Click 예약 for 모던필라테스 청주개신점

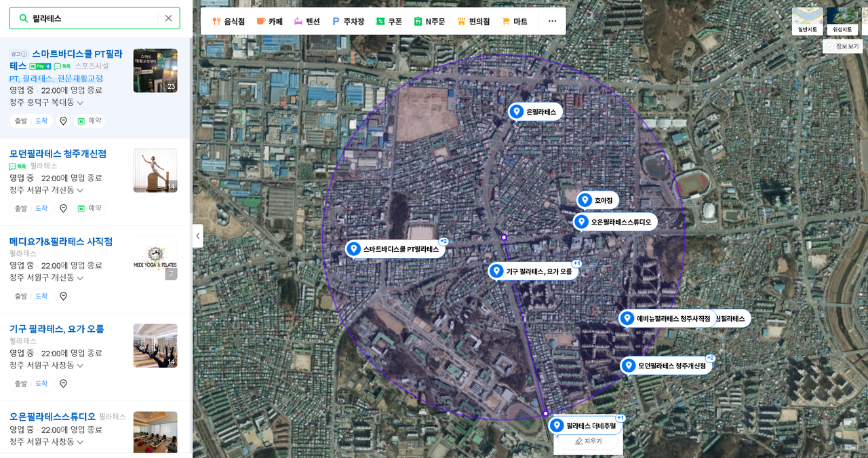point(90,208)
